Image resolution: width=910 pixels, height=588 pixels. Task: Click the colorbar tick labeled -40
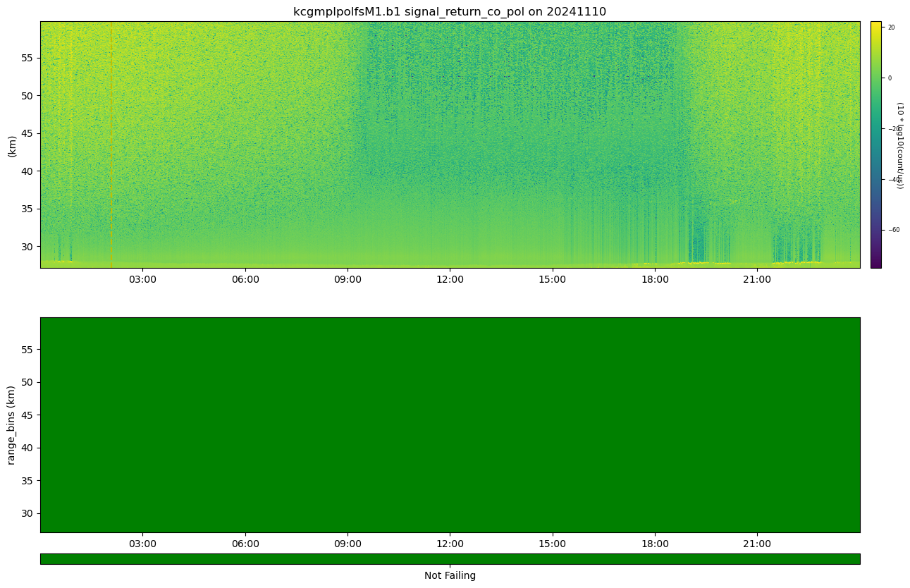892,179
